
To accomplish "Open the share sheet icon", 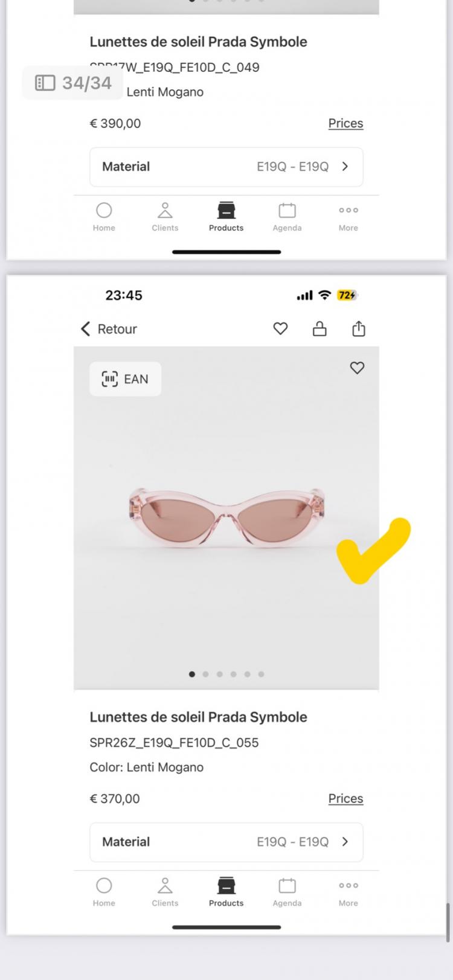I will point(359,328).
